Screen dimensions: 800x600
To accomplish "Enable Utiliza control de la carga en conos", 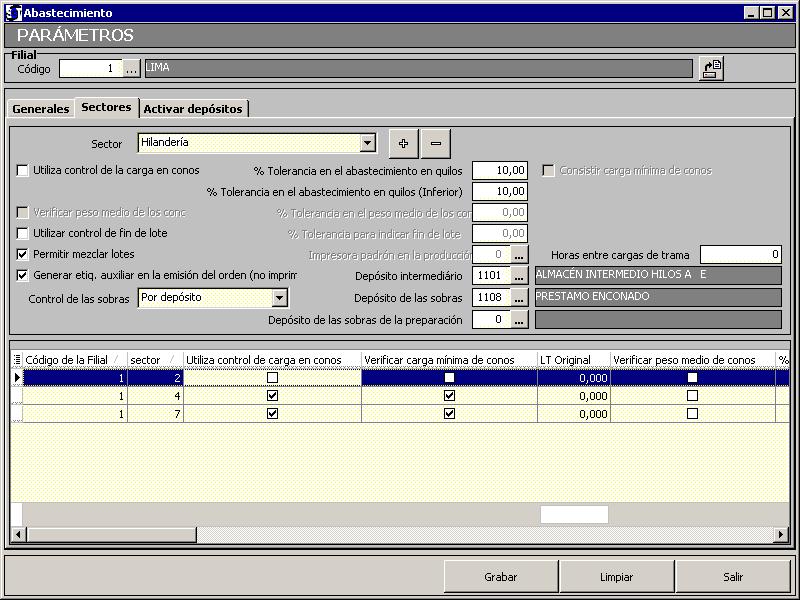I will pos(23,171).
